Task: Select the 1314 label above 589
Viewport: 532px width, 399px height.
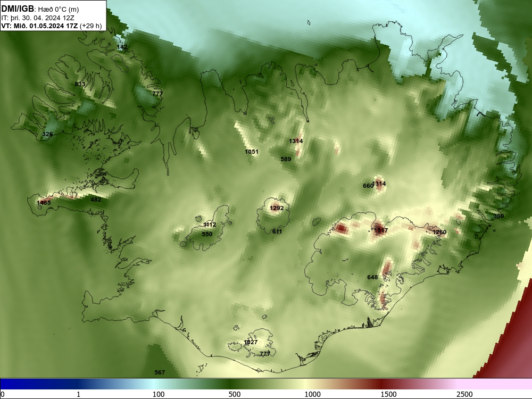Action: coord(296,141)
